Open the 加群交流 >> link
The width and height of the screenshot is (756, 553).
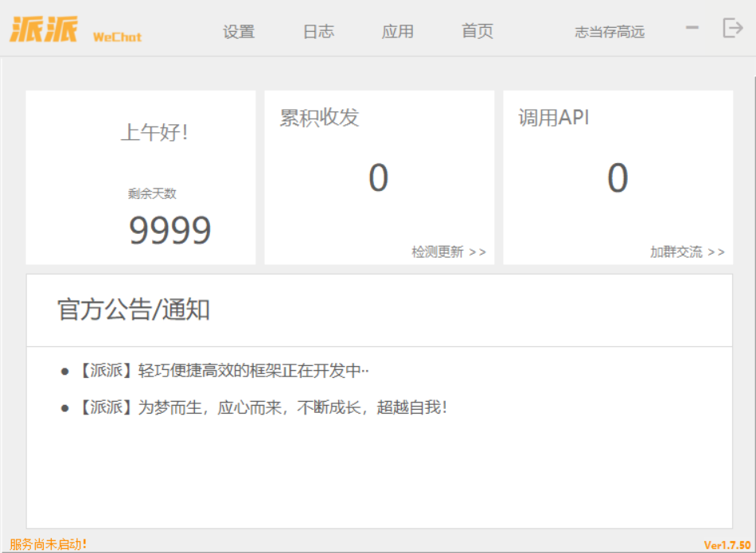click(687, 252)
